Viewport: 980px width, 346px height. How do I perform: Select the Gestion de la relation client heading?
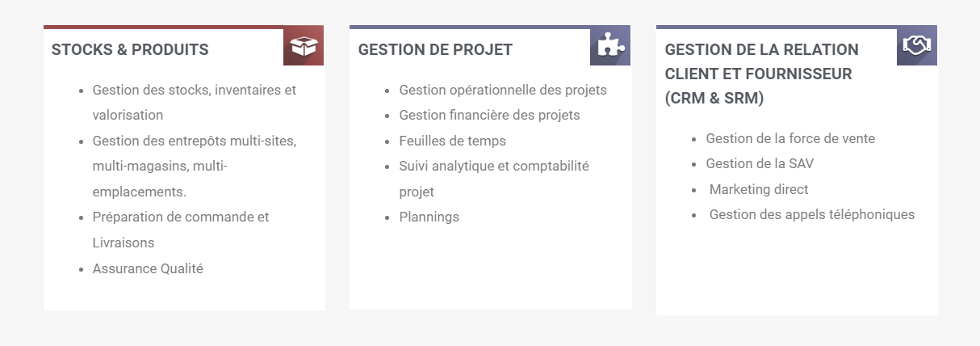point(762,74)
